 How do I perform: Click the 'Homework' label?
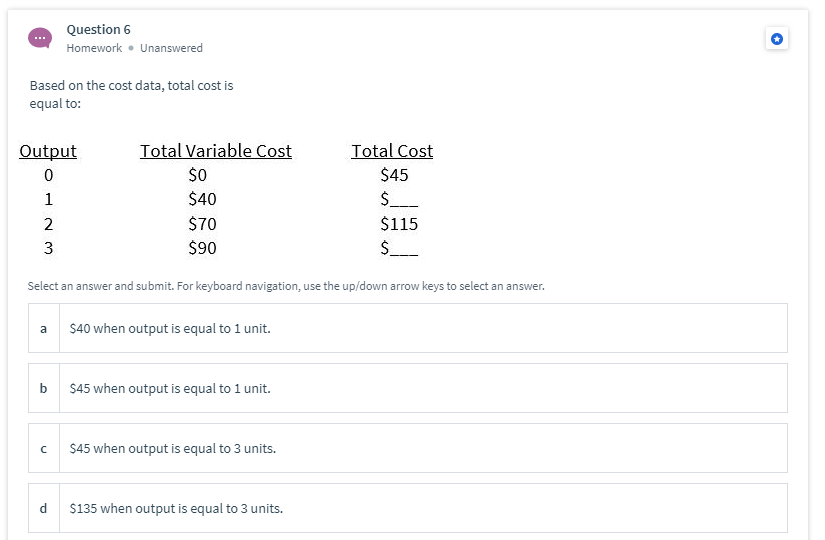pos(94,48)
